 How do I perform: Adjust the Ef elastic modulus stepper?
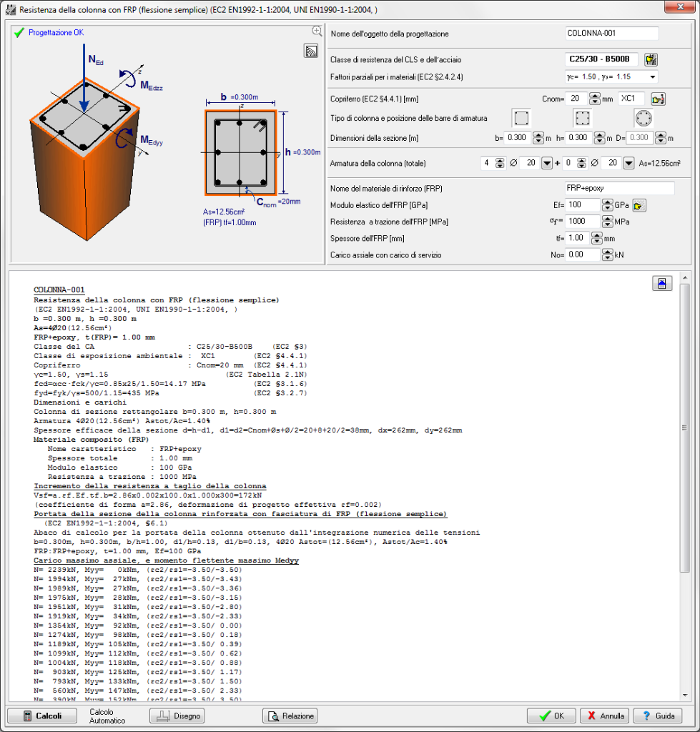click(607, 205)
